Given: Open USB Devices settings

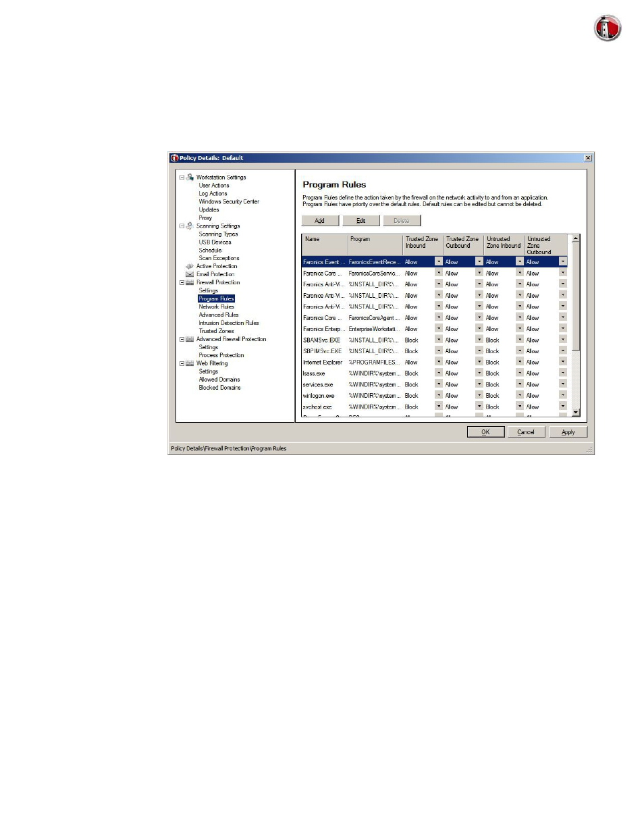Looking at the screenshot, I should (x=215, y=242).
